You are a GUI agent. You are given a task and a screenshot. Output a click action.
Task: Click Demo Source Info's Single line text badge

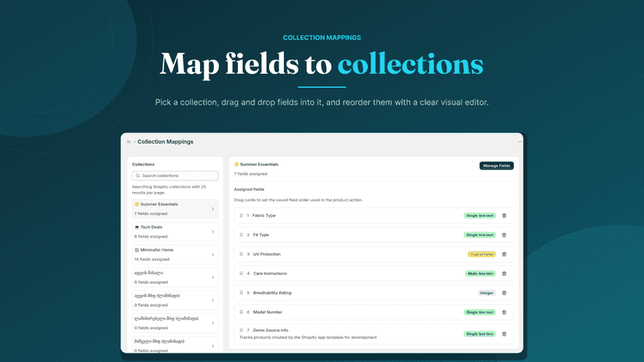(480, 334)
